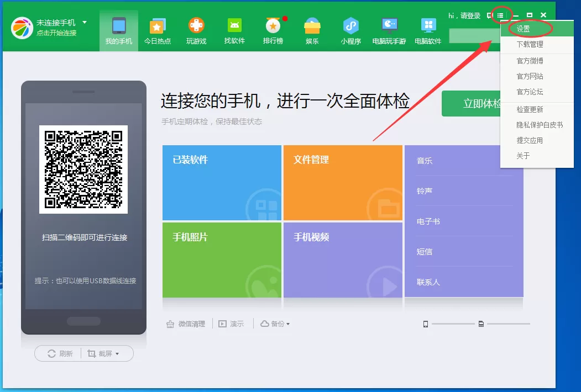Open 电脑玩手游 section
Image resolution: width=581 pixels, height=392 pixels.
coord(389,31)
